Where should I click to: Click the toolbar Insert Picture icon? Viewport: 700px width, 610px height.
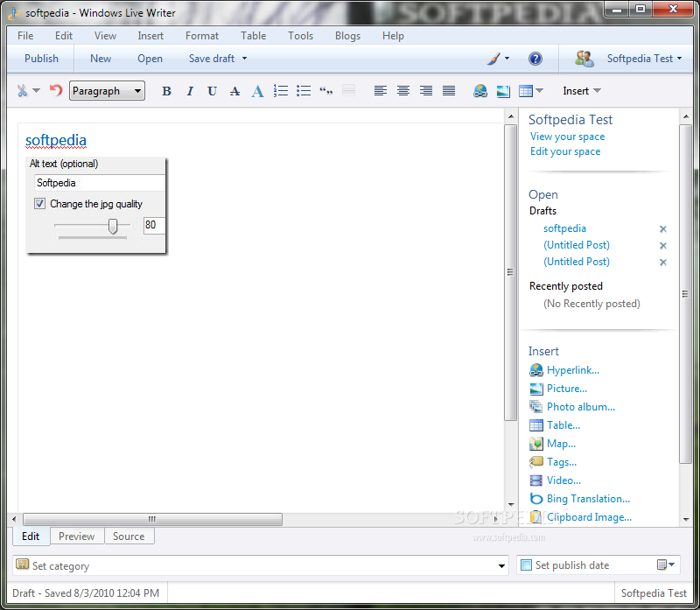tap(503, 91)
